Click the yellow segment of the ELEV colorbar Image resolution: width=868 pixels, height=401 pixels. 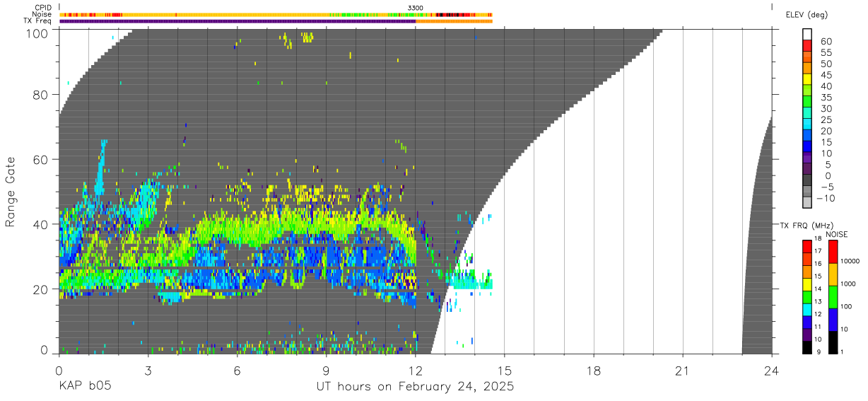pos(807,80)
